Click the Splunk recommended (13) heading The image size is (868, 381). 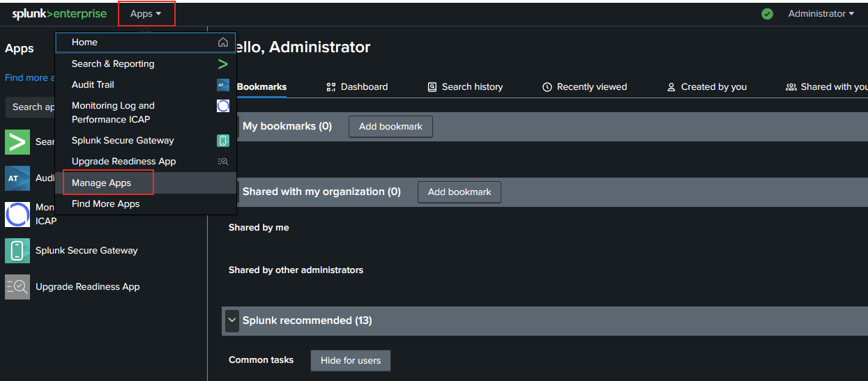[x=307, y=320]
